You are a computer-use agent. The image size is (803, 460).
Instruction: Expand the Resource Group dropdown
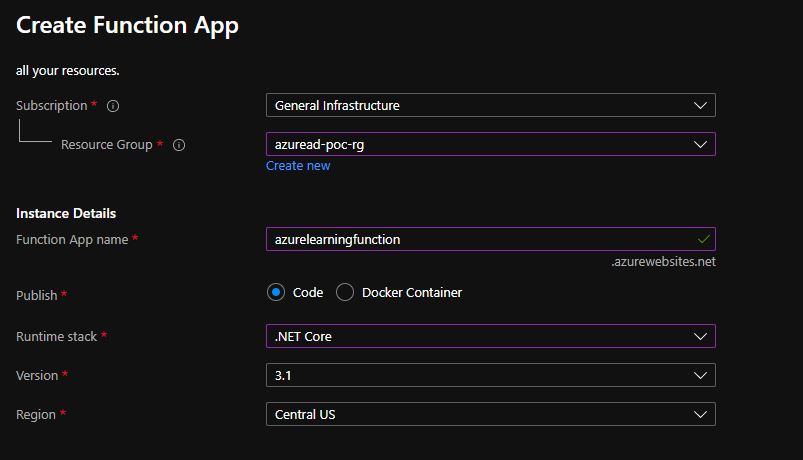coord(490,144)
